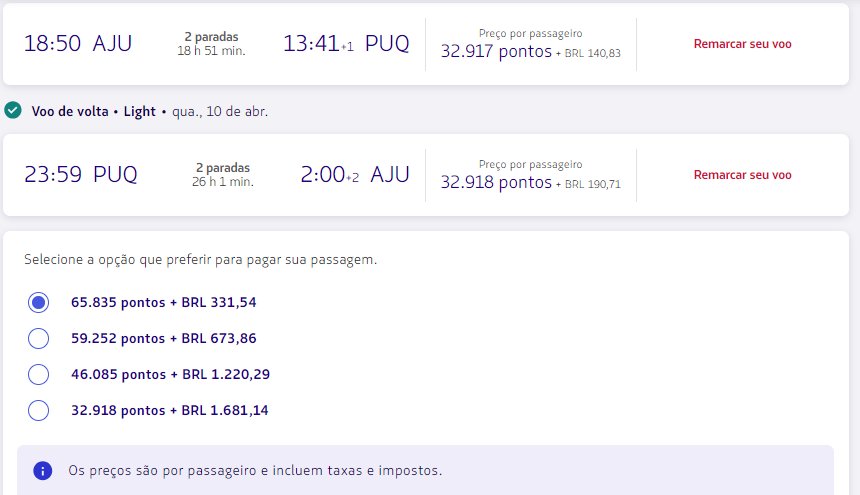Click the 18:50 AJU departure time

78,43
